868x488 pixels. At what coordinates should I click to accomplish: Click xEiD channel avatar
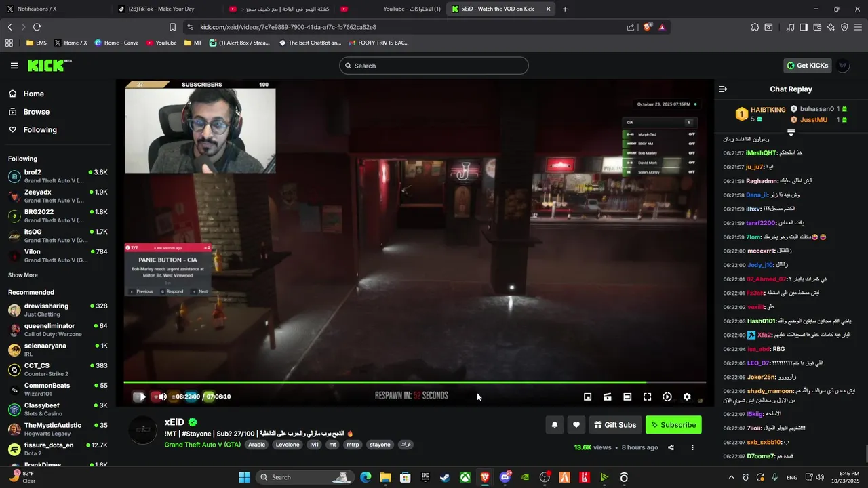tap(143, 430)
